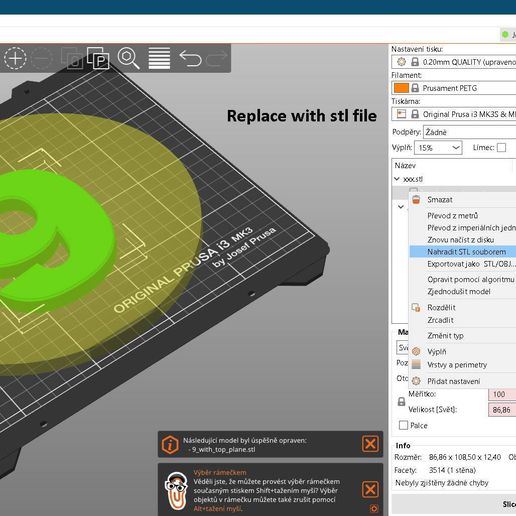Click the Velikost size field showing 86,86
516x516 pixels.
click(x=502, y=410)
